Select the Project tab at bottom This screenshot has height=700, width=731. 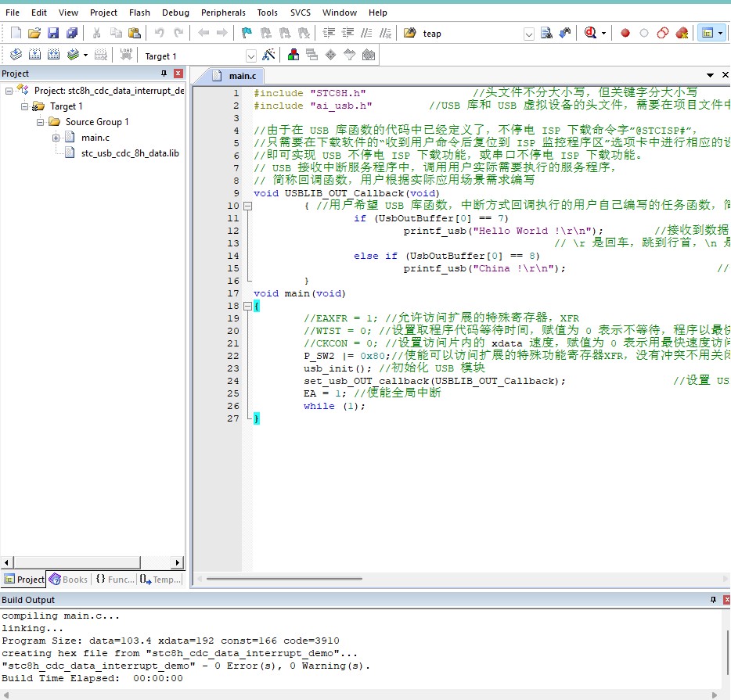click(x=24, y=580)
